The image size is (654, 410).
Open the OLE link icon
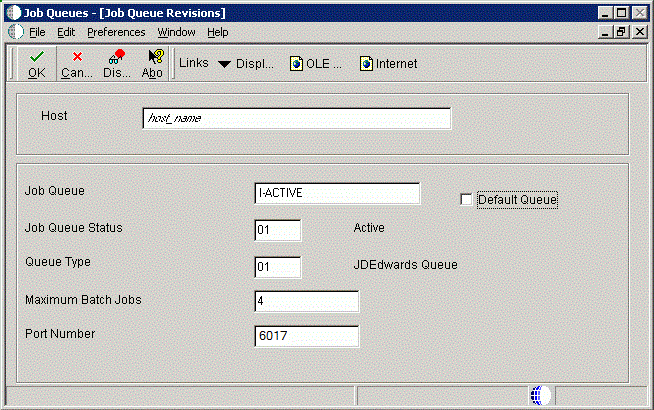(296, 64)
